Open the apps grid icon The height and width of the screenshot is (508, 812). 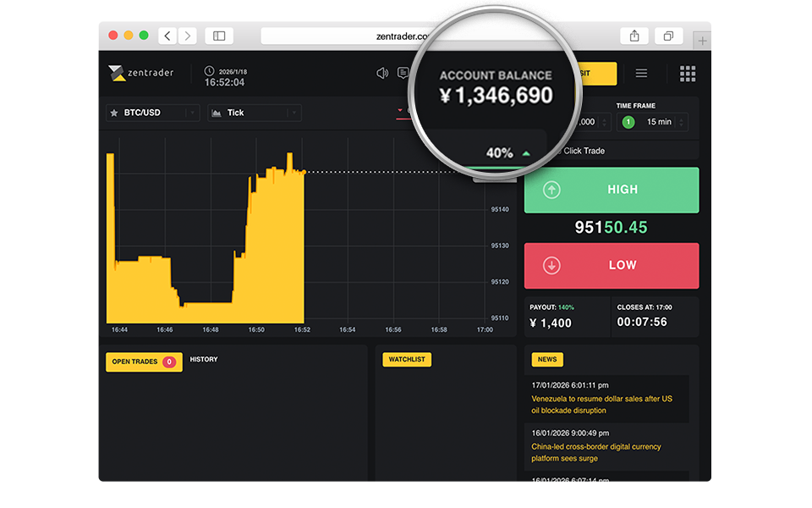(x=688, y=74)
